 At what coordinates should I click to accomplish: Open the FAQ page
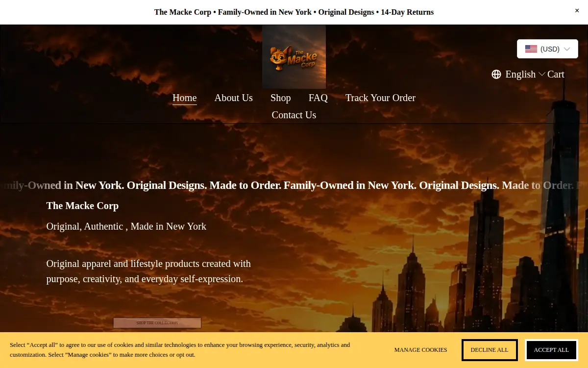tap(318, 98)
